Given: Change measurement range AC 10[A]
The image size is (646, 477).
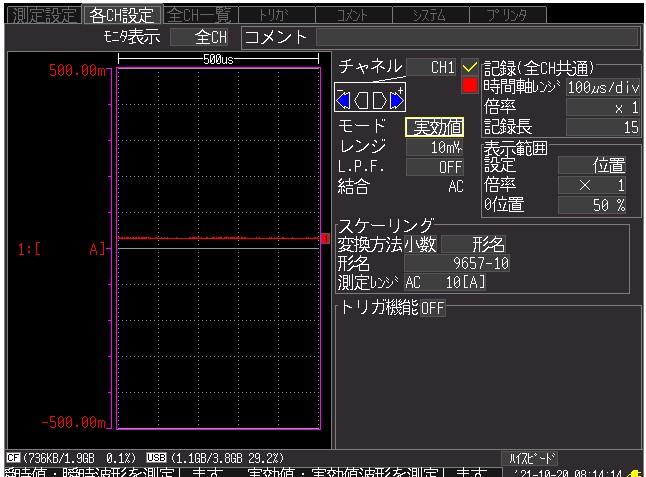Looking at the screenshot, I should (x=445, y=283).
